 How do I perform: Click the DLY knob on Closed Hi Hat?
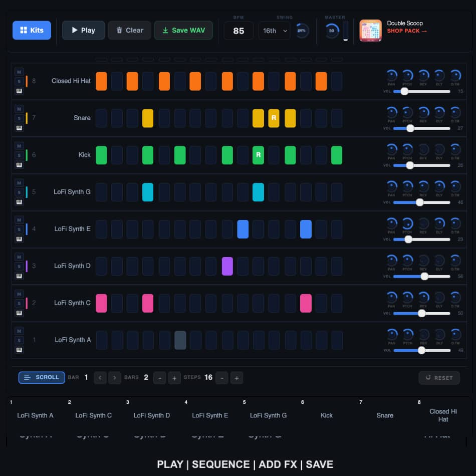(439, 75)
